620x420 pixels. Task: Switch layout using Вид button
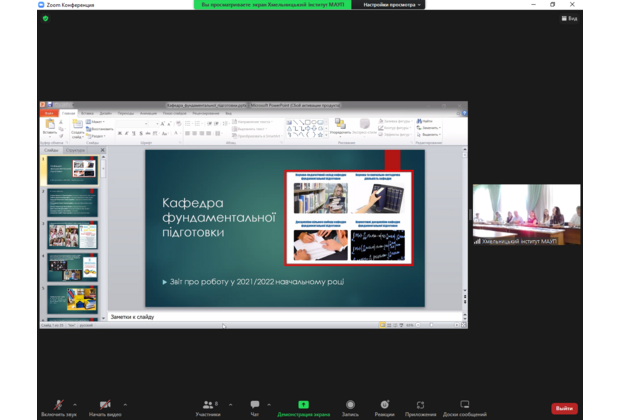569,18
